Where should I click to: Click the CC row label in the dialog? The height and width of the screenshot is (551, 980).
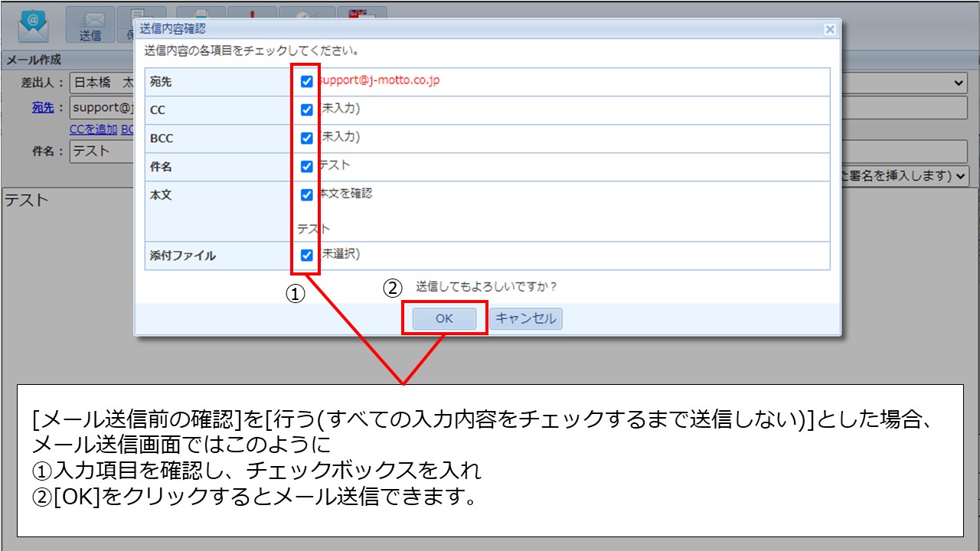coord(158,110)
